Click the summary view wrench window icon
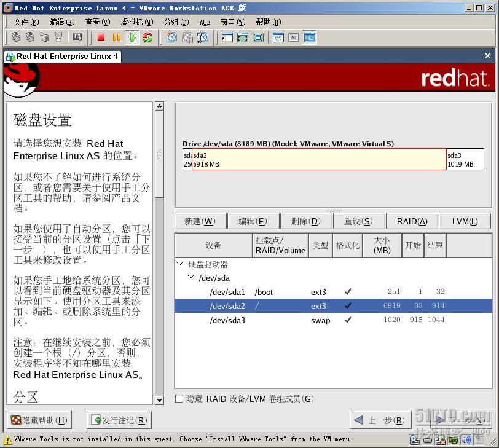Image resolution: width=499 pixels, height=448 pixels. (278, 37)
